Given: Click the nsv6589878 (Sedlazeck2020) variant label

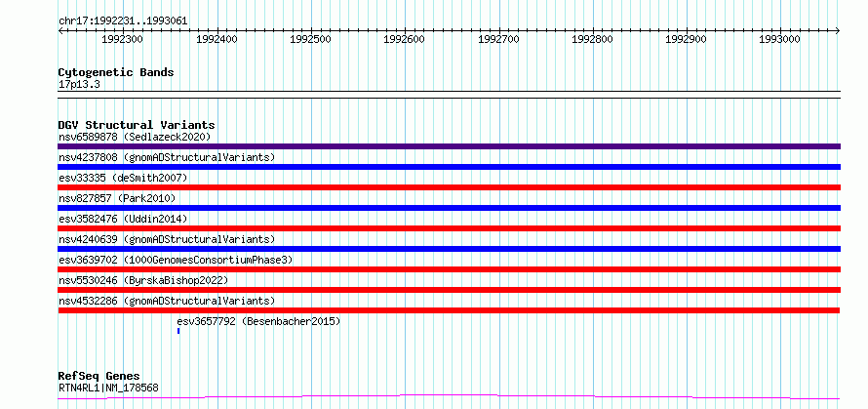Looking at the screenshot, I should pos(135,137).
